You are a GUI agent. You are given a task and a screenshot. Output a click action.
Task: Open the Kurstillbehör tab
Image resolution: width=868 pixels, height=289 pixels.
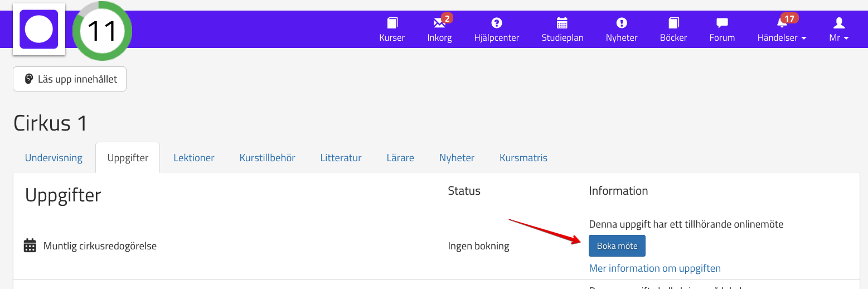(267, 158)
